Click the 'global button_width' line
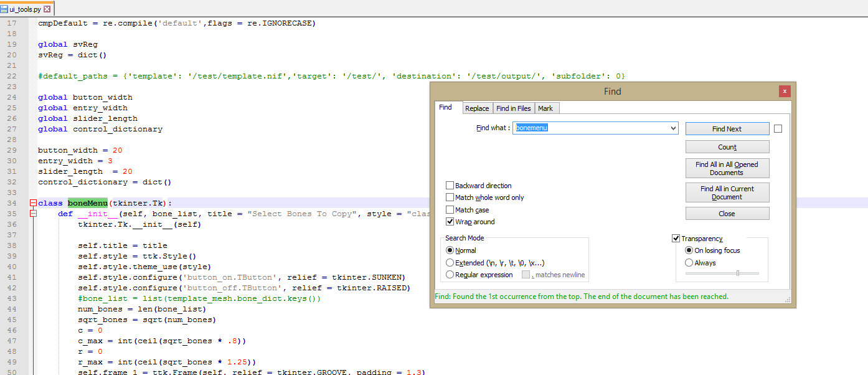 [85, 97]
